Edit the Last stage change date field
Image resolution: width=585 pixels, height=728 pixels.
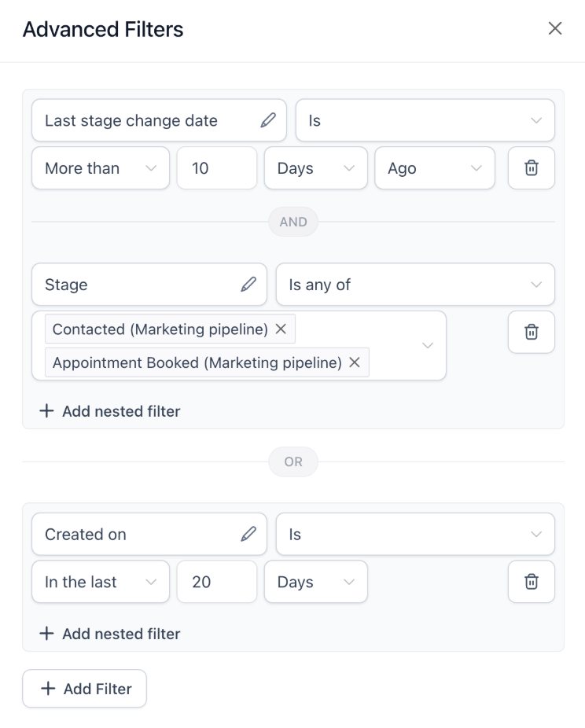(268, 120)
